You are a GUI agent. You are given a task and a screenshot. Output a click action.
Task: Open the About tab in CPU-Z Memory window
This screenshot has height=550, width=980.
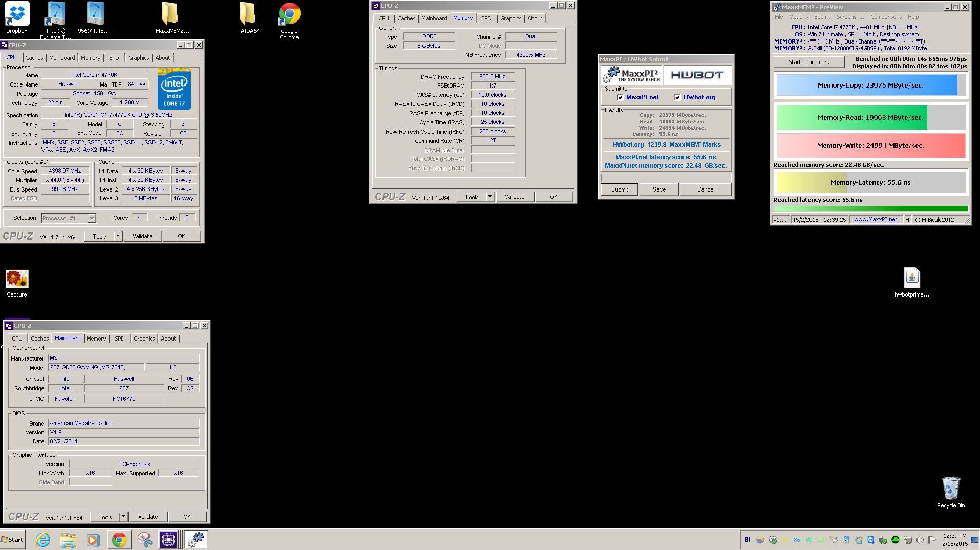point(535,18)
